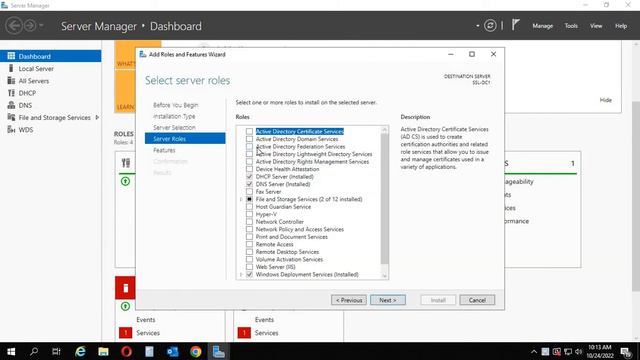Screen dimensions: 640x360
Task: Click the back navigation arrow in Server Manager
Action: 14,26
